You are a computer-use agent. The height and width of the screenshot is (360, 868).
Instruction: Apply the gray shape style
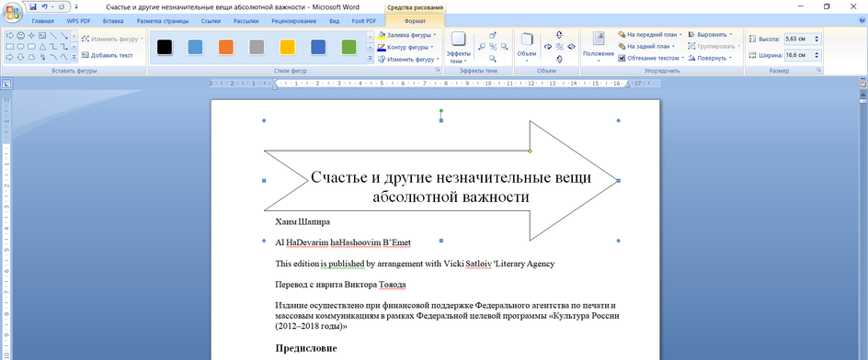(x=257, y=47)
